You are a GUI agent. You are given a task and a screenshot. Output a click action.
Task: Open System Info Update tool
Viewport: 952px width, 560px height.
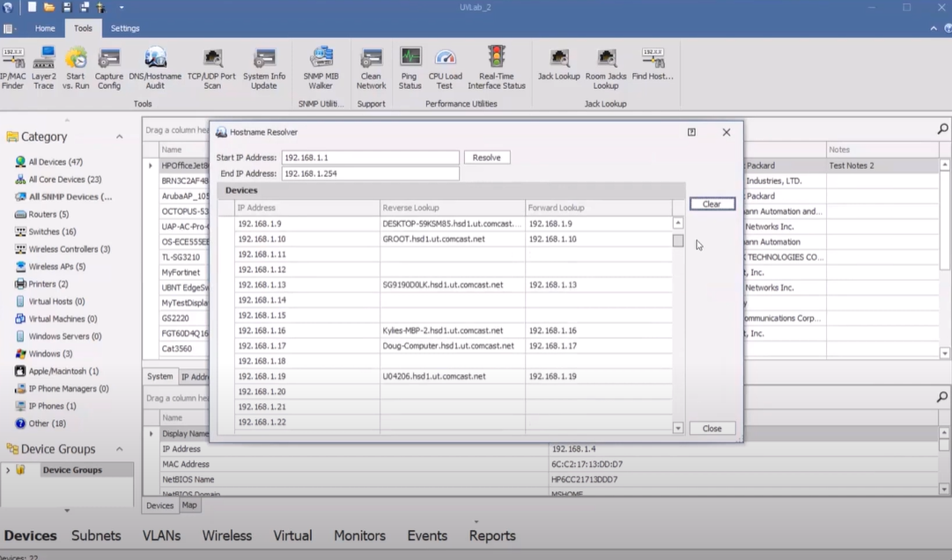[x=264, y=69]
